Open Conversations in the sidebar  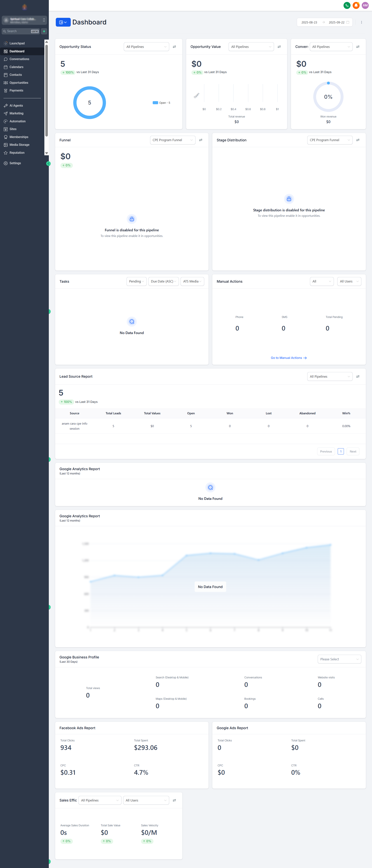(19, 59)
